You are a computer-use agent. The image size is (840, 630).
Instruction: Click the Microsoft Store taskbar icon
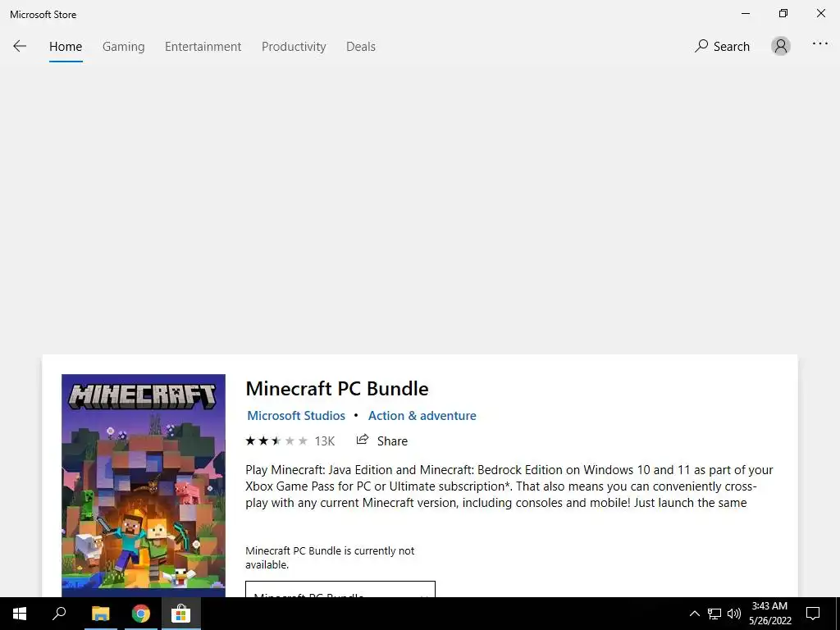181,614
